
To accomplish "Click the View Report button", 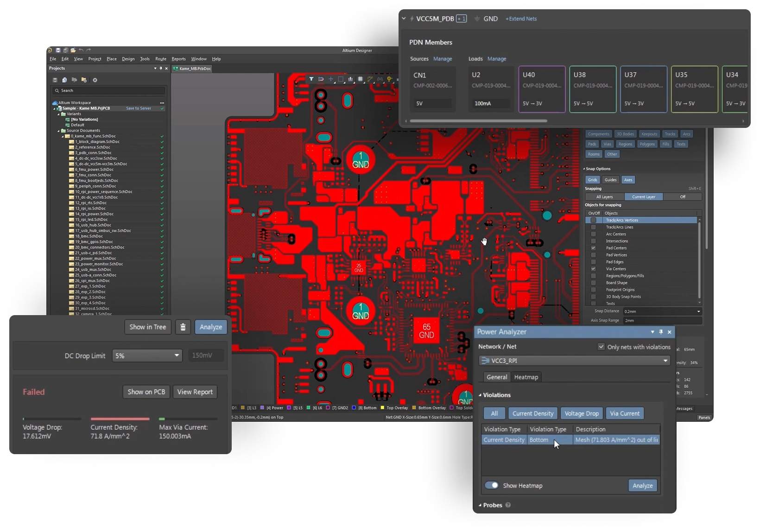I will click(195, 392).
